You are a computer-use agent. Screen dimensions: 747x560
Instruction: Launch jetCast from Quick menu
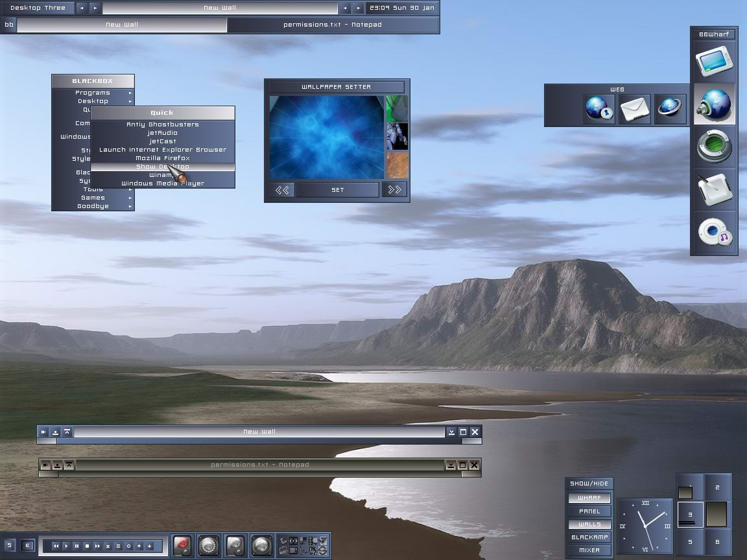(x=163, y=141)
